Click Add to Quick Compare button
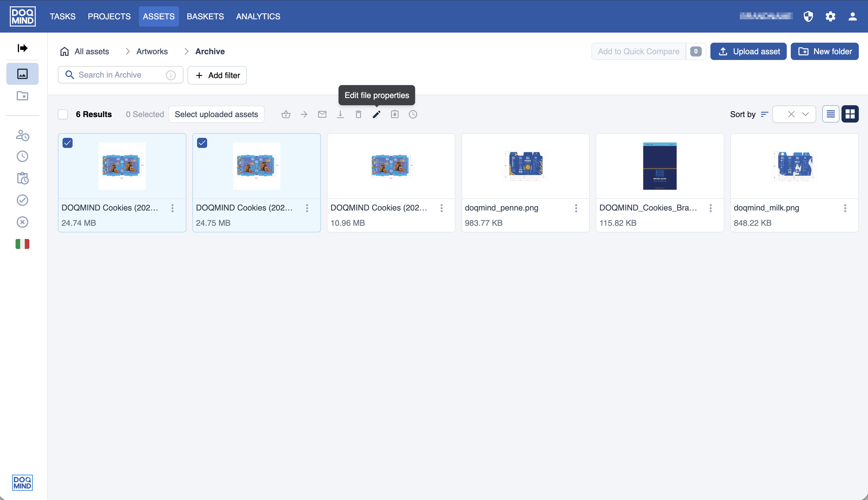The image size is (868, 500). 638,51
